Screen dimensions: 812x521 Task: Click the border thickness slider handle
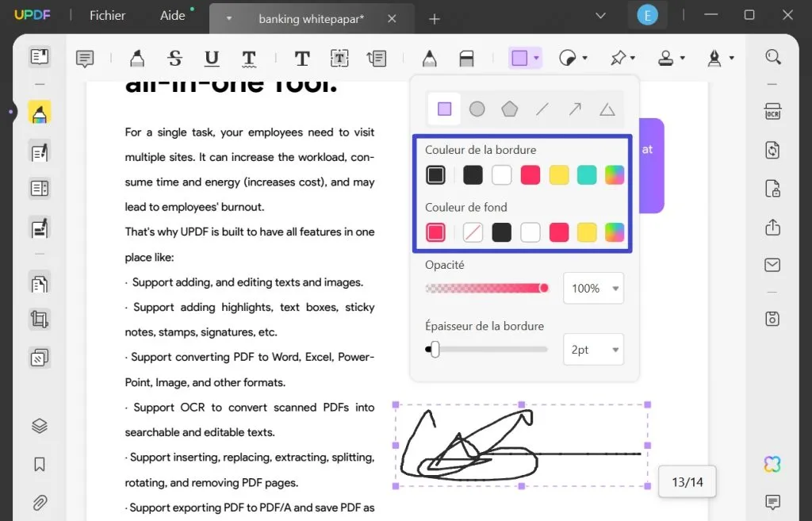(435, 350)
